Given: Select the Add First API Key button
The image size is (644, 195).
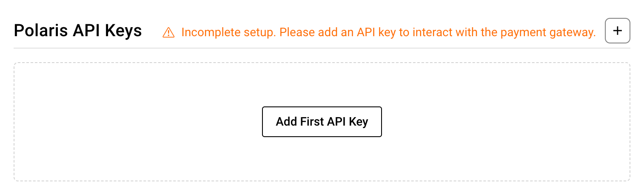Looking at the screenshot, I should [x=322, y=122].
